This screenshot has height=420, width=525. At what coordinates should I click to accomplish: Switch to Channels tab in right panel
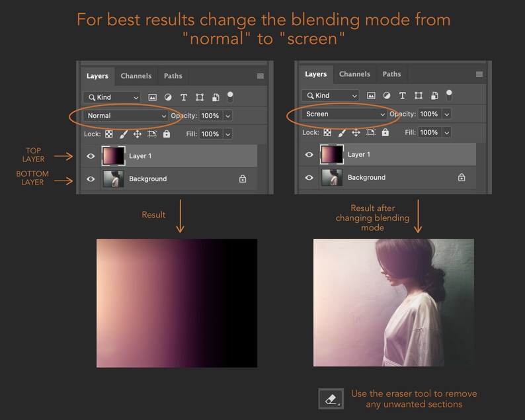click(x=354, y=74)
